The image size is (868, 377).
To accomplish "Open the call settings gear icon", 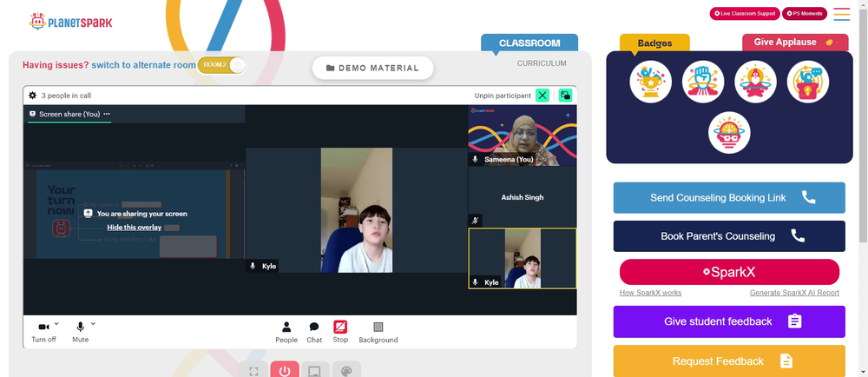I will point(33,96).
